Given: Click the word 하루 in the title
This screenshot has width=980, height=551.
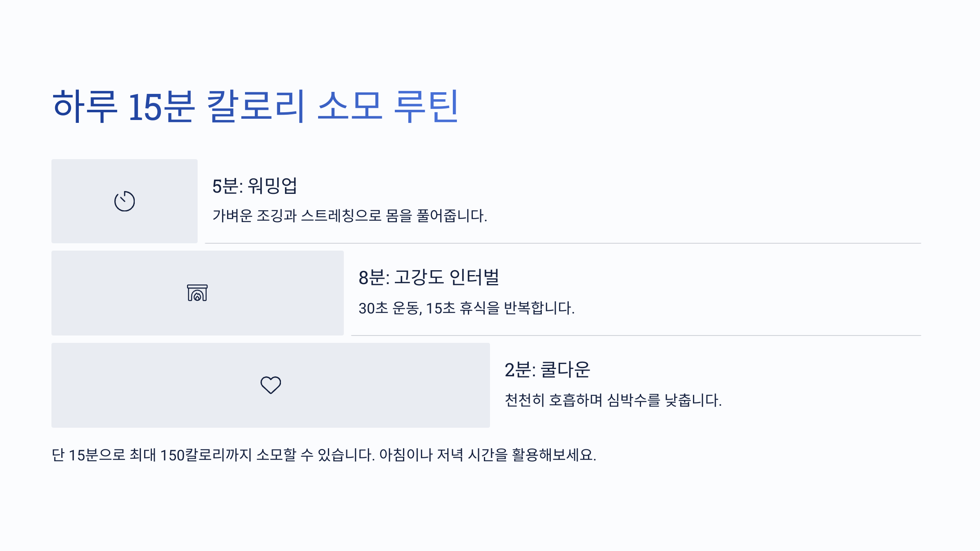Looking at the screenshot, I should click(x=85, y=106).
